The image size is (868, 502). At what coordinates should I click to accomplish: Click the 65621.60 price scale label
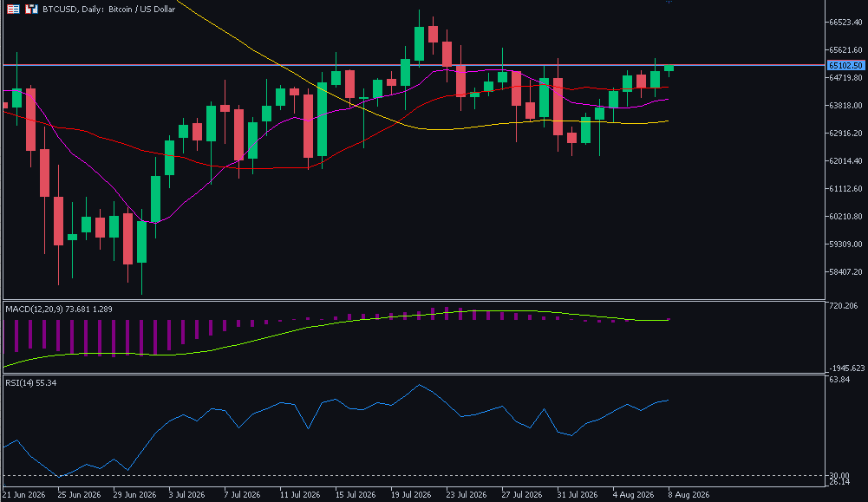pyautogui.click(x=845, y=49)
